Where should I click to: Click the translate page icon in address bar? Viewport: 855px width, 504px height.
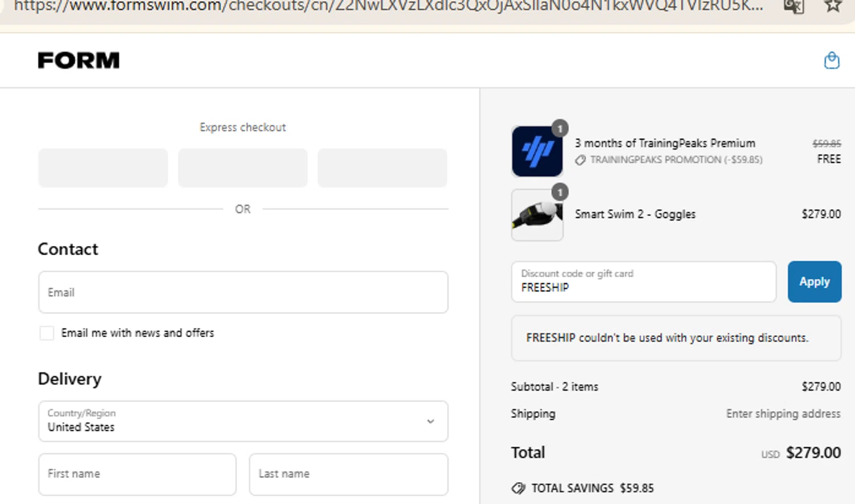[794, 6]
